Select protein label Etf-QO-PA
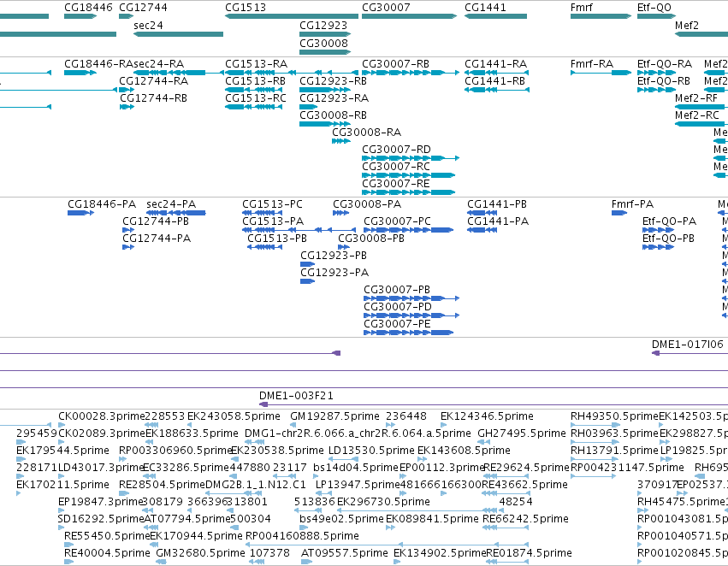Image resolution: width=728 pixels, height=566 pixels. click(x=669, y=221)
